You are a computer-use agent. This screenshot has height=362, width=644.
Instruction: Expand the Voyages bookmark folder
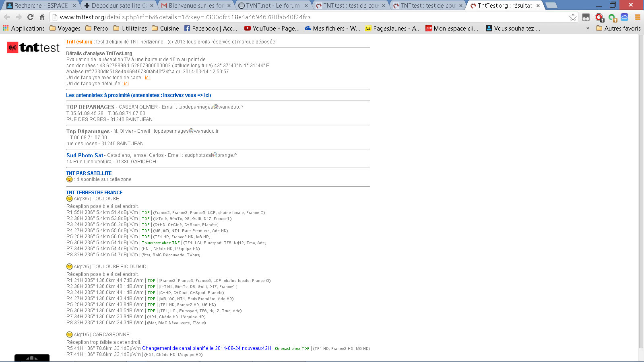click(x=65, y=29)
